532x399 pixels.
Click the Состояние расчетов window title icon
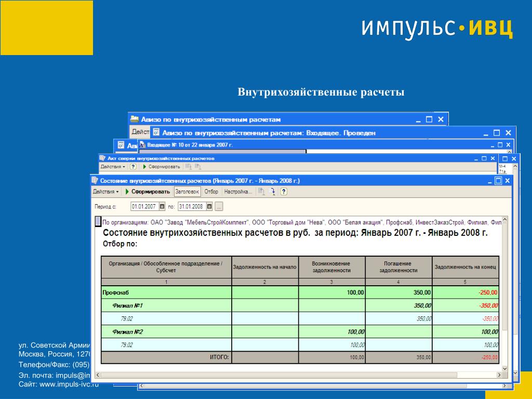tap(95, 180)
